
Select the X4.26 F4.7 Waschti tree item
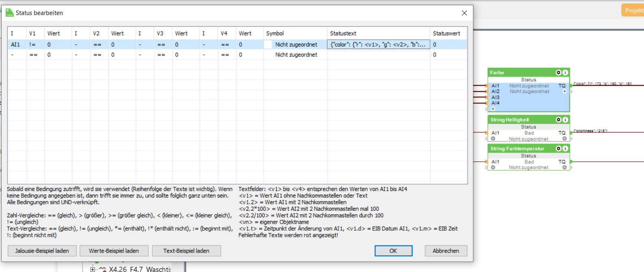click(140, 269)
